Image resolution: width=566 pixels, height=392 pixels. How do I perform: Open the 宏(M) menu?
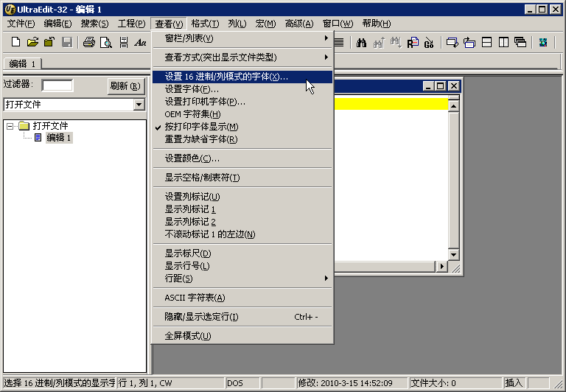click(x=265, y=24)
